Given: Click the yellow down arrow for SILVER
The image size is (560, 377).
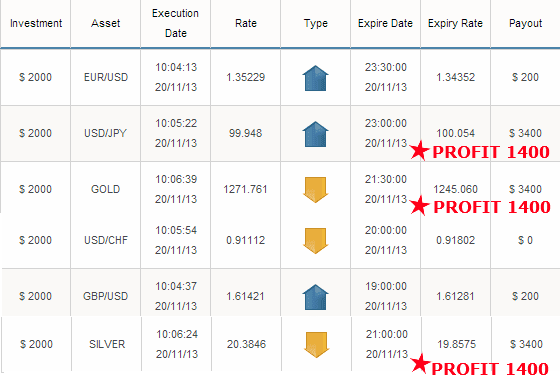Looking at the screenshot, I should [316, 345].
